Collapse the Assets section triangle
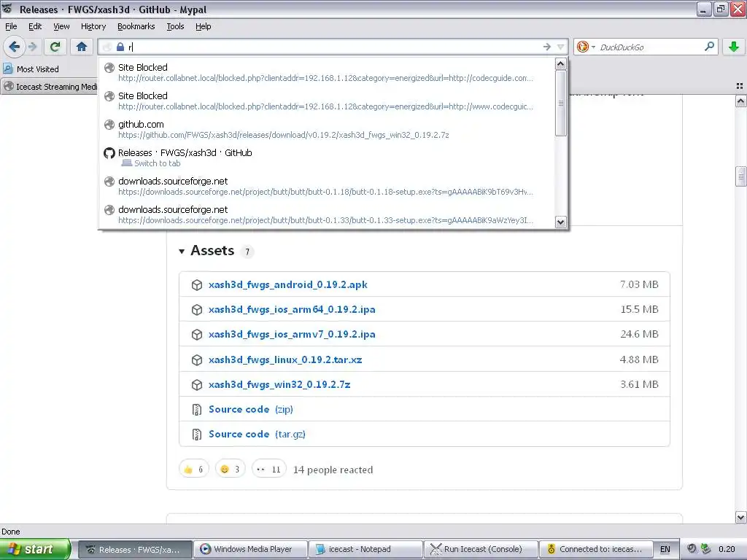747x560 pixels. 182,251
